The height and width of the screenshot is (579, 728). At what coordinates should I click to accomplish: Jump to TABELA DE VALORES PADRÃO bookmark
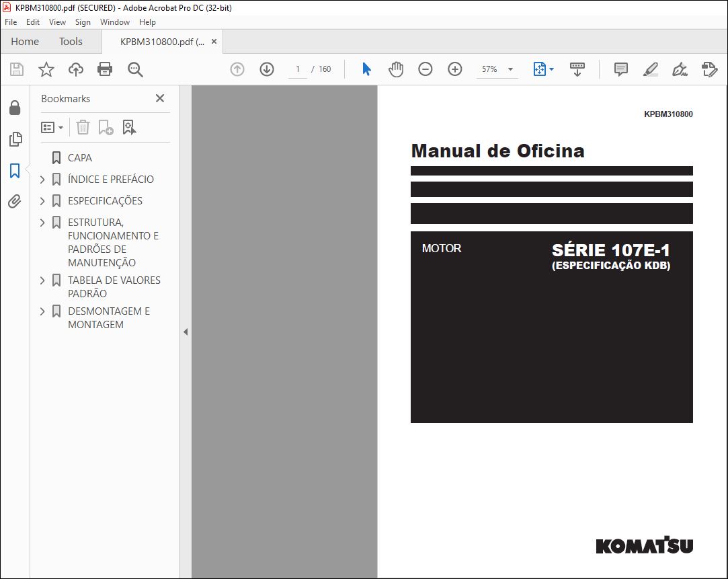point(114,287)
